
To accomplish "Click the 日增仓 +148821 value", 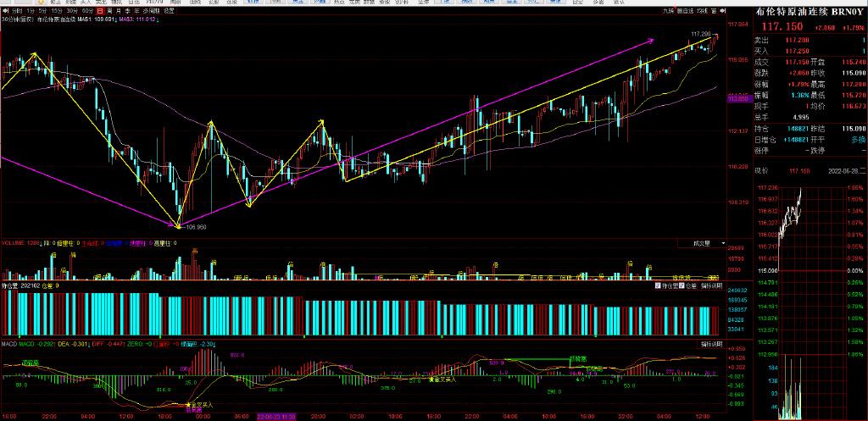I will pyautogui.click(x=797, y=140).
